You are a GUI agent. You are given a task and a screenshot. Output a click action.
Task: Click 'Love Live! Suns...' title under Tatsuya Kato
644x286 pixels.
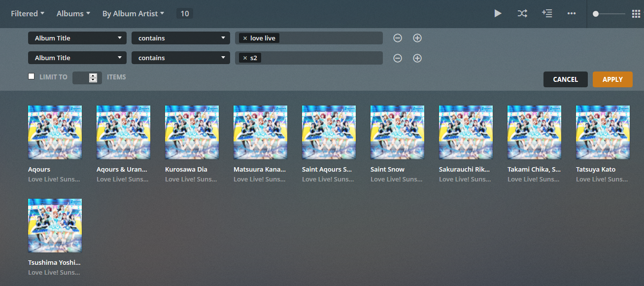coord(602,179)
